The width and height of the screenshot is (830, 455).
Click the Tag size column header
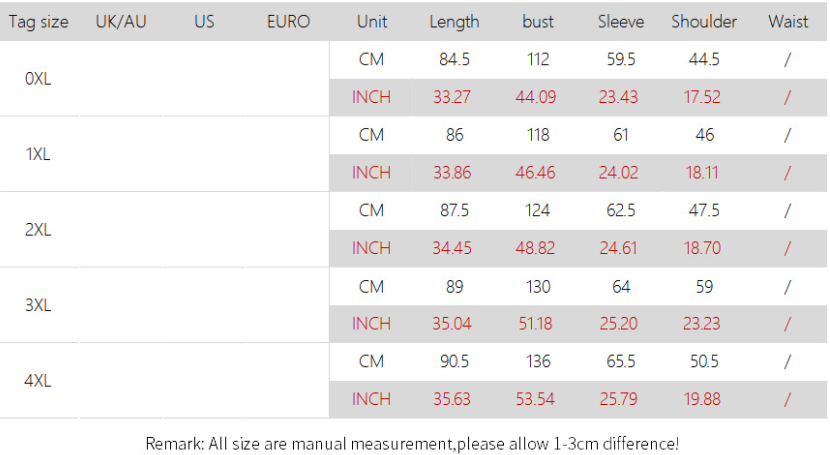click(x=39, y=21)
